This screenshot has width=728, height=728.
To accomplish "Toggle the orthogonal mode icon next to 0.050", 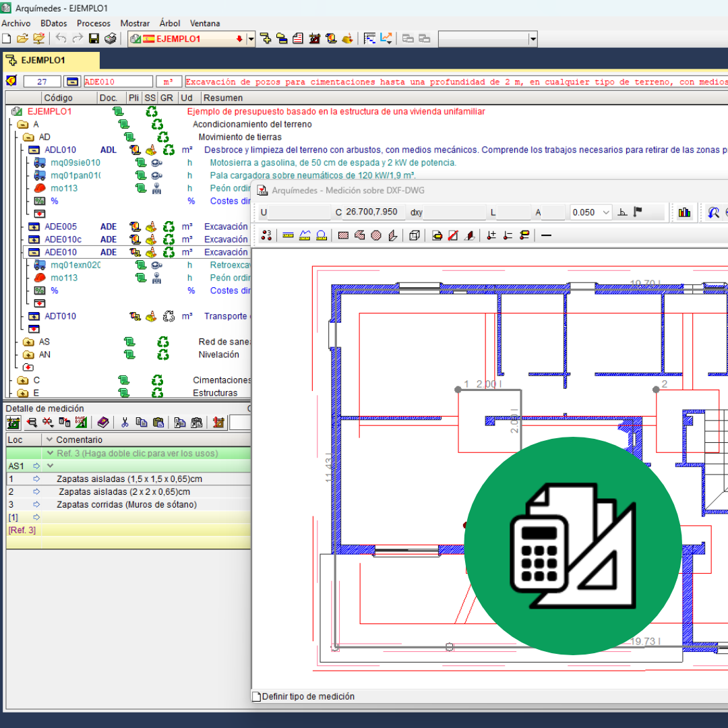I will point(623,212).
